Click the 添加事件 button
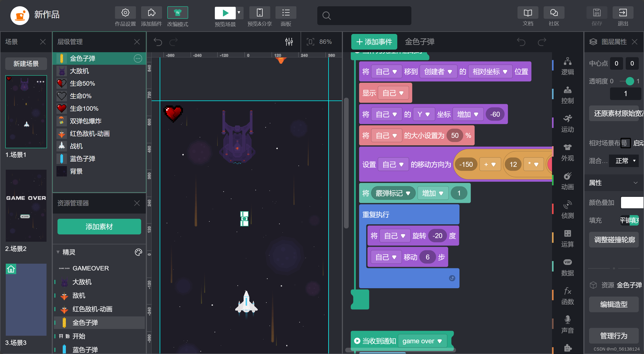The image size is (644, 354). 374,42
